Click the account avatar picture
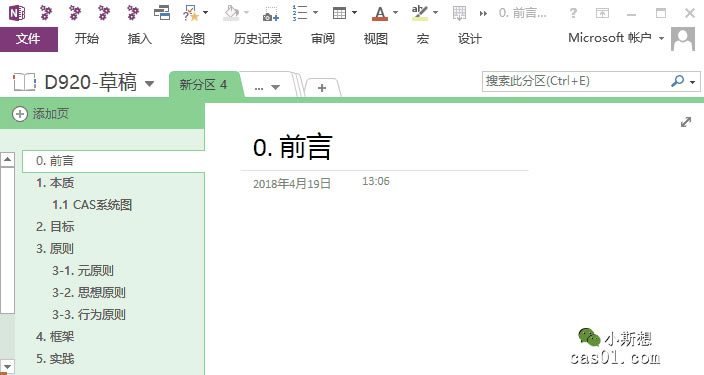The image size is (704, 375). [683, 39]
